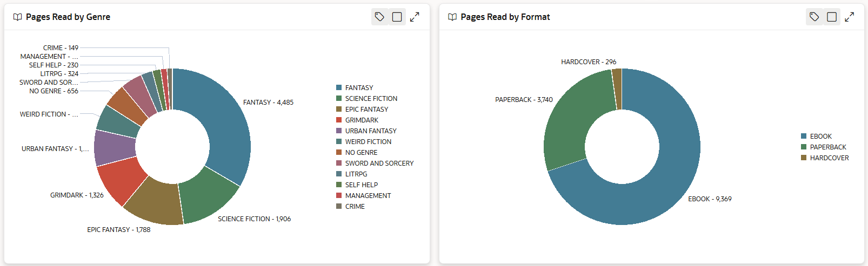Click the NO GENRE - 656 label
This screenshot has height=266, width=868.
(x=54, y=91)
